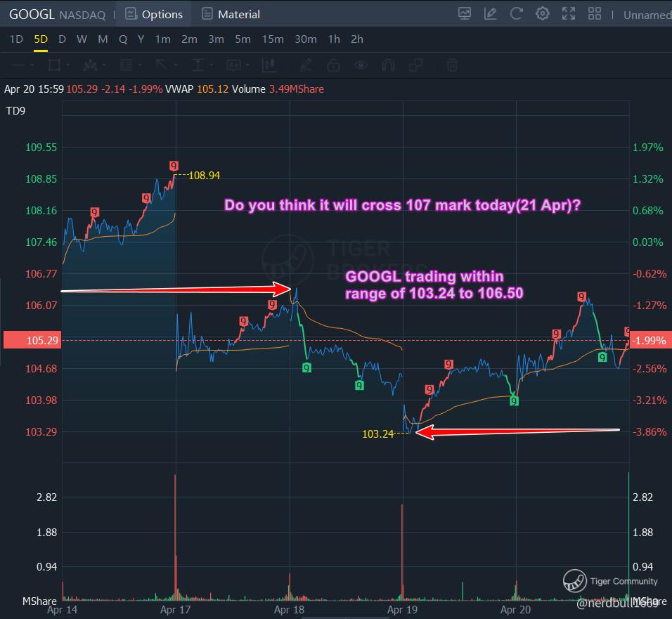Select the rectangle shape drawing tool
The image size is (672, 619).
pyautogui.click(x=54, y=65)
